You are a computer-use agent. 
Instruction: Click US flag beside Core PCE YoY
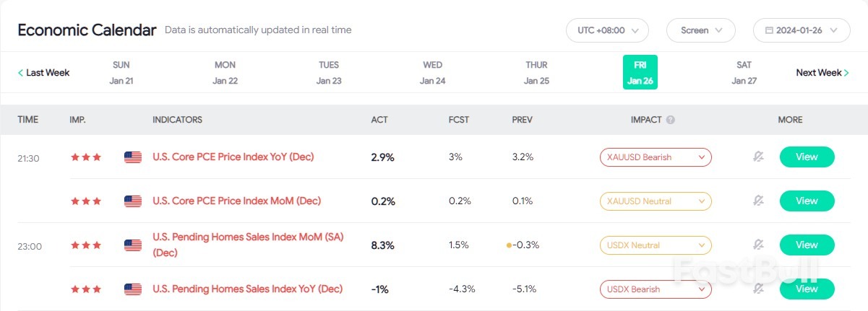[x=133, y=157]
